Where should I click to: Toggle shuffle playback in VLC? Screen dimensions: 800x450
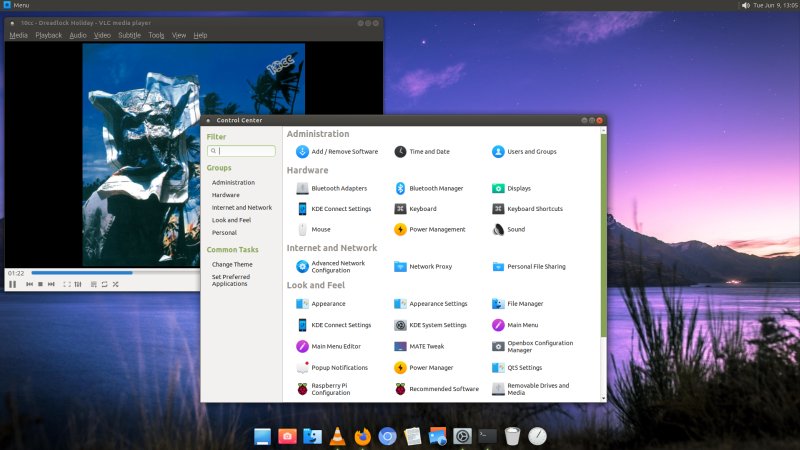click(x=116, y=285)
